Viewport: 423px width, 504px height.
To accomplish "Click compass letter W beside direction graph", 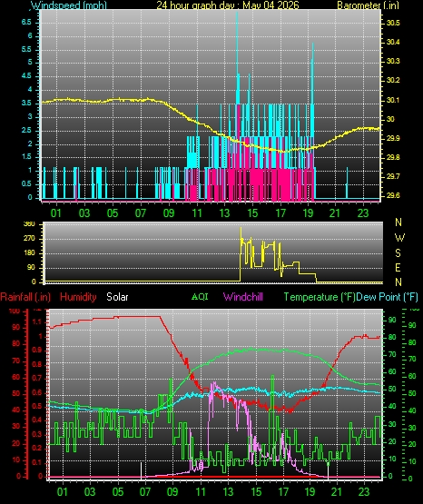I will pyautogui.click(x=399, y=238).
